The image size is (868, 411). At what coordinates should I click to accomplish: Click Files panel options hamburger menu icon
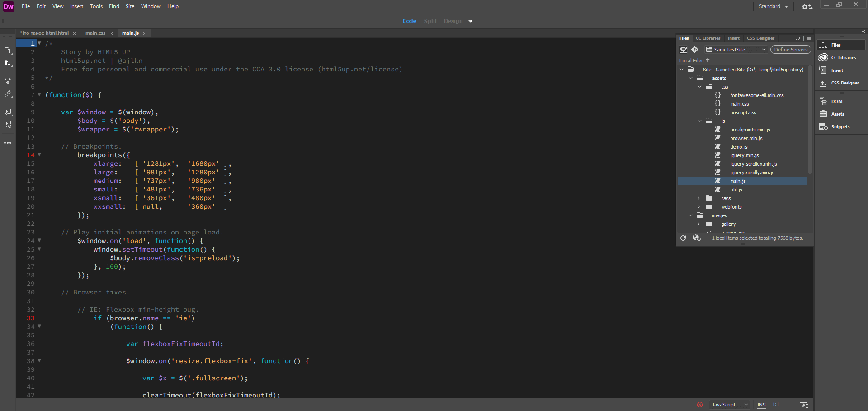coord(809,38)
